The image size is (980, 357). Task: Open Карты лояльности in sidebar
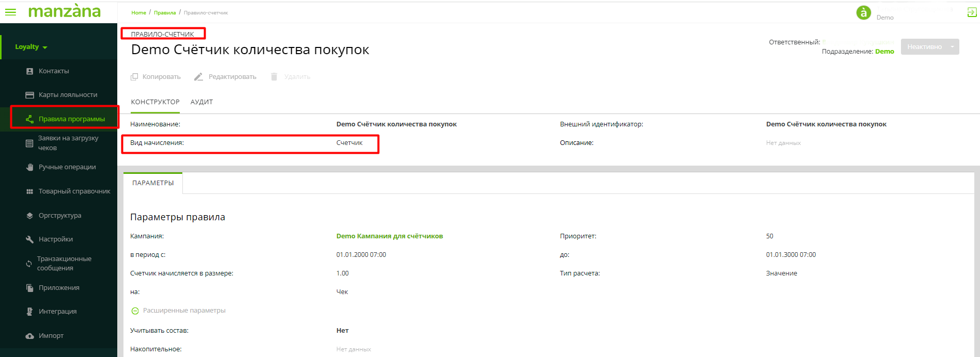coord(67,95)
